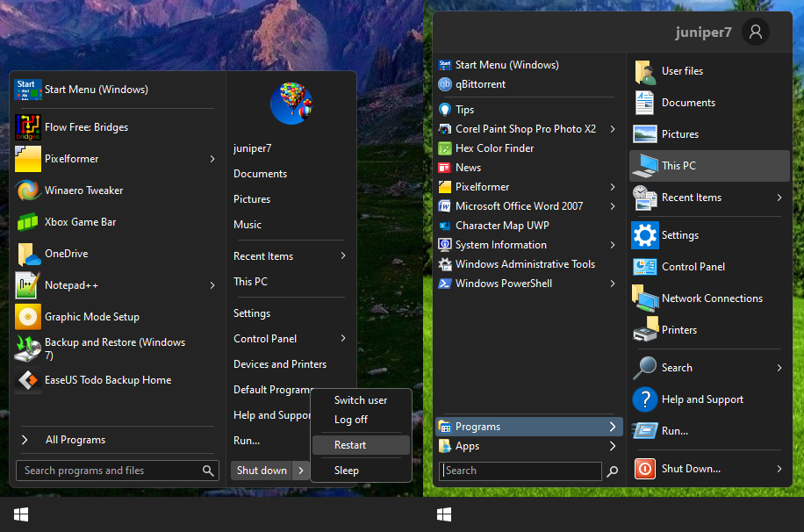Click the News app icon
The width and height of the screenshot is (804, 532).
point(444,168)
